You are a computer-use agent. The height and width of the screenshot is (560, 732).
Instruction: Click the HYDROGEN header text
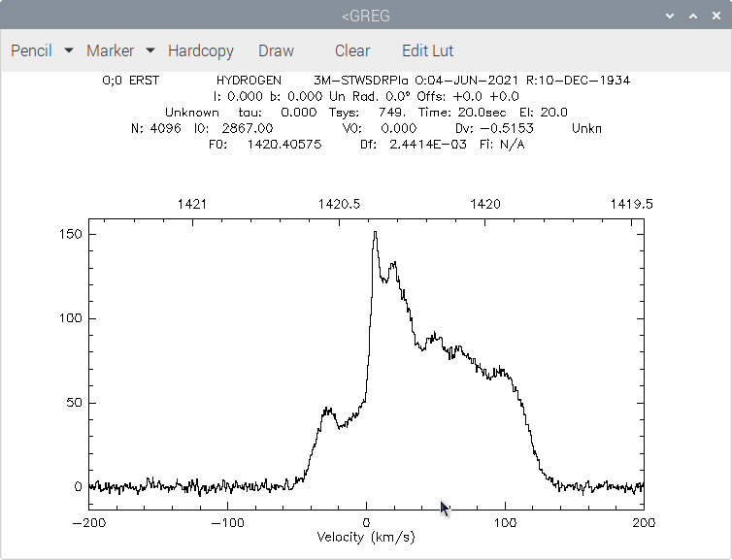tap(249, 81)
